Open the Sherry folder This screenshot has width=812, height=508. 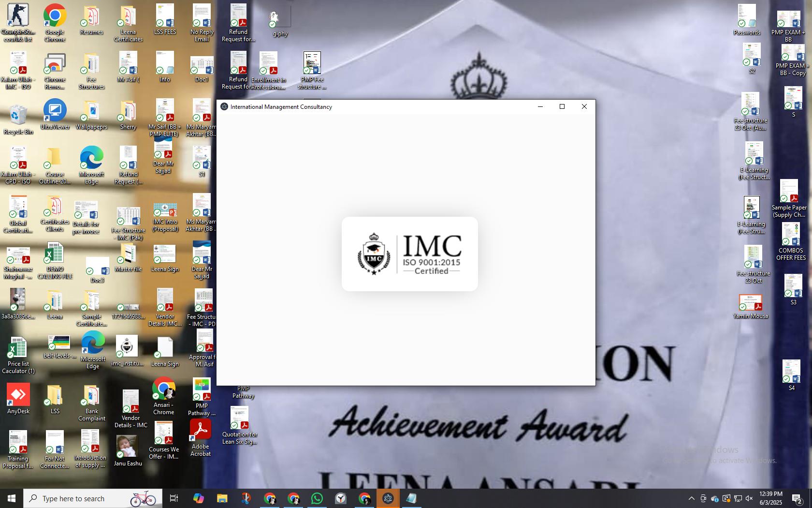[128, 115]
